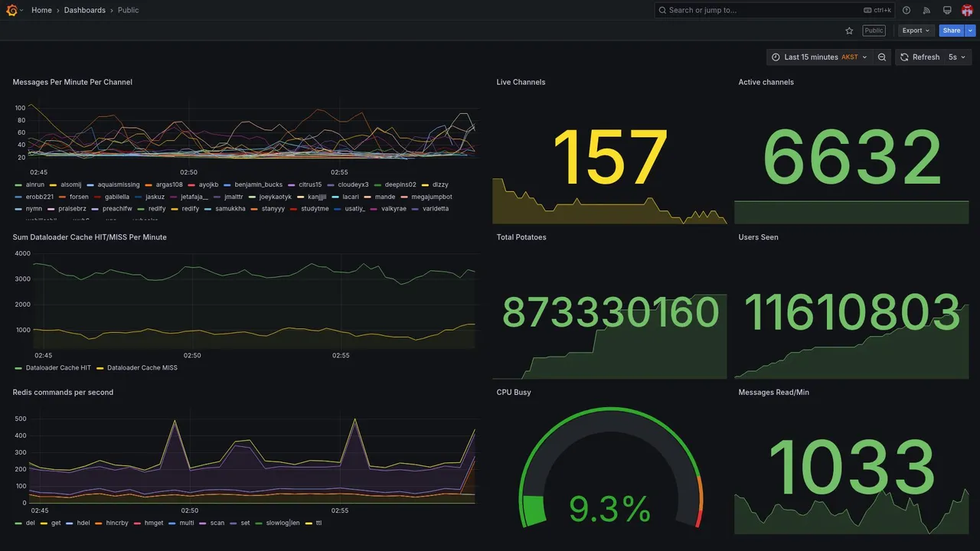980x551 pixels.
Task: Expand the Export dropdown menu
Action: pos(916,31)
